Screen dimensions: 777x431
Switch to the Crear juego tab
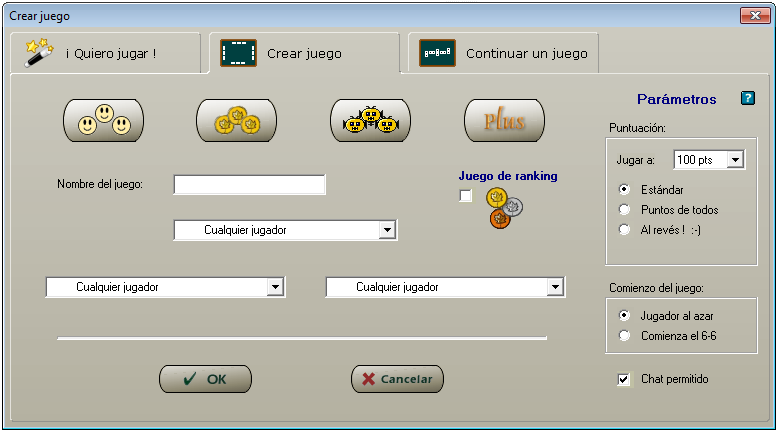point(304,53)
